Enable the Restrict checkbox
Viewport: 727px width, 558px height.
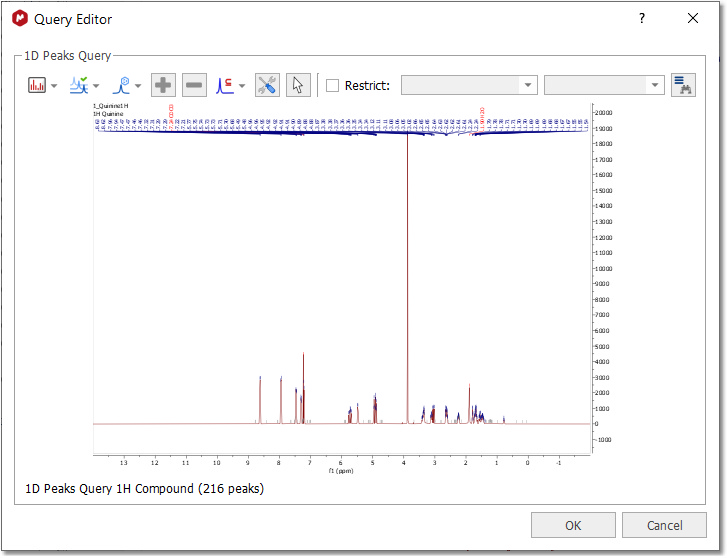[x=332, y=85]
